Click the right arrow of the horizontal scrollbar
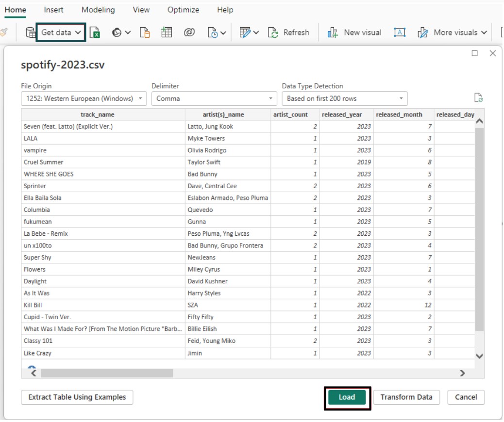The height and width of the screenshot is (422, 504). coord(462,373)
